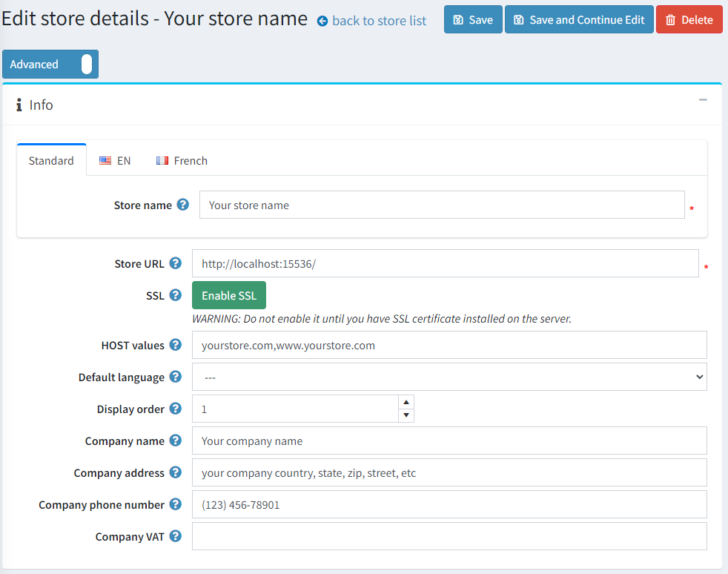Open the Default language dropdown
728x574 pixels.
click(x=449, y=377)
